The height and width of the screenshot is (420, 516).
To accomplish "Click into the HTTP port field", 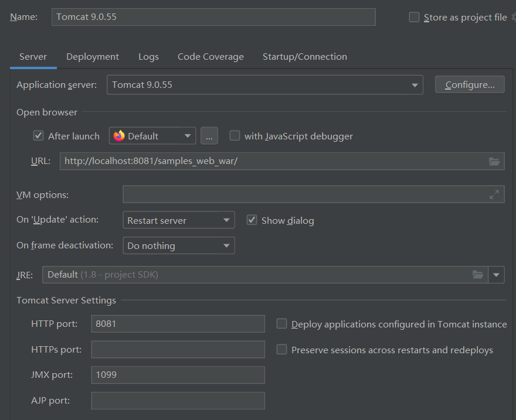I will pos(178,324).
